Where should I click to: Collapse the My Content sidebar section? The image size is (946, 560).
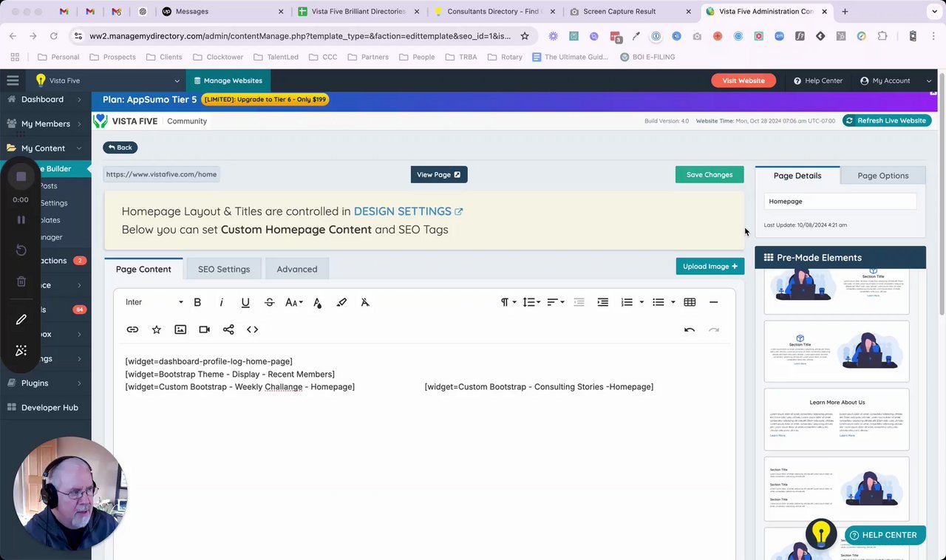coord(46,148)
